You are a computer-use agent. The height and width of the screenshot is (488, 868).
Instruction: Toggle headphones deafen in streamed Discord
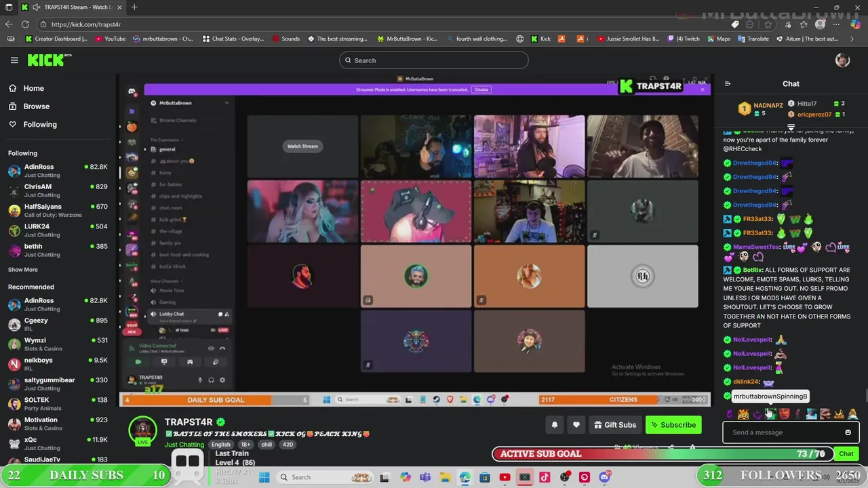[212, 380]
